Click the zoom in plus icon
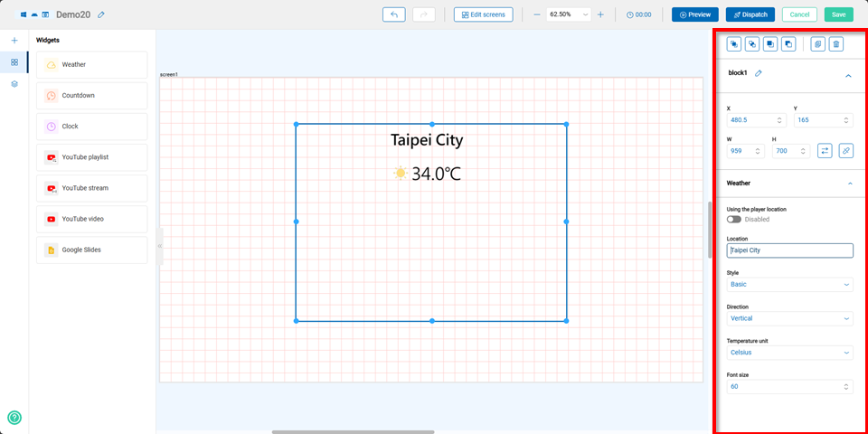868x434 pixels. (x=600, y=14)
